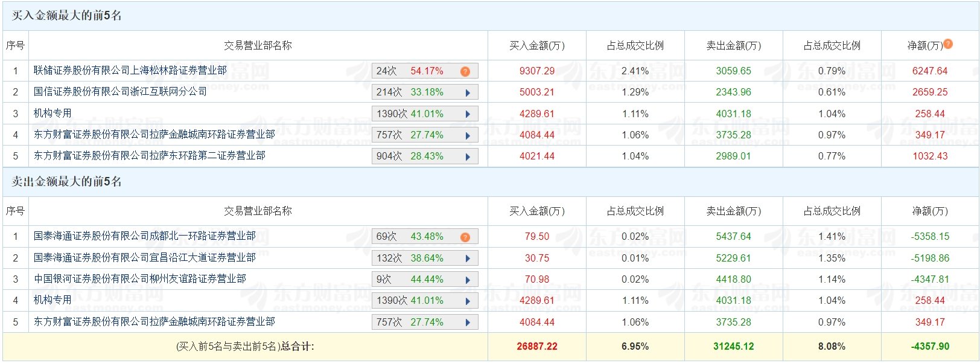This screenshot has width=980, height=363.
Task: Expand the arrow for 中国银河柳州友谊路营业部
Action: pyautogui.click(x=468, y=280)
